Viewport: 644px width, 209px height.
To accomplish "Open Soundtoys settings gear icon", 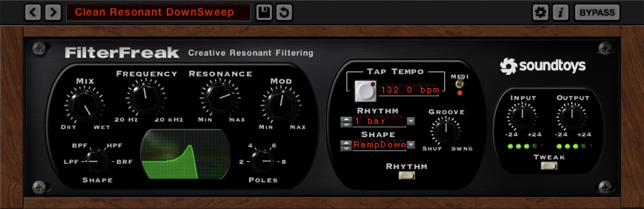I will pos(540,12).
